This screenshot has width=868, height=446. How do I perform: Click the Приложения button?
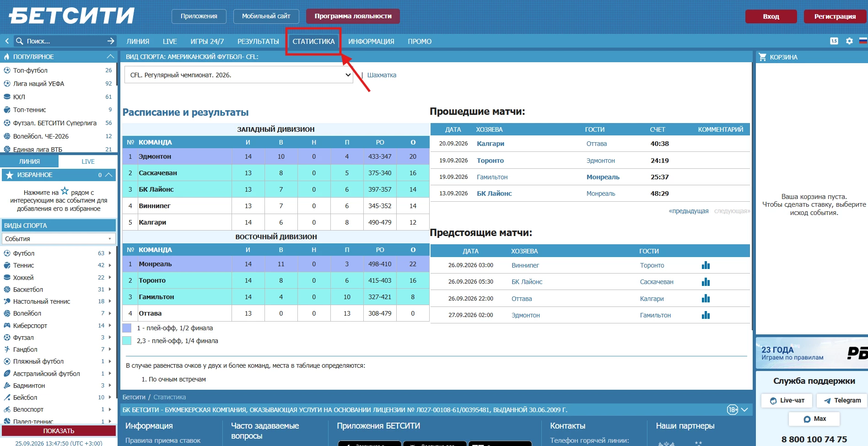[199, 16]
